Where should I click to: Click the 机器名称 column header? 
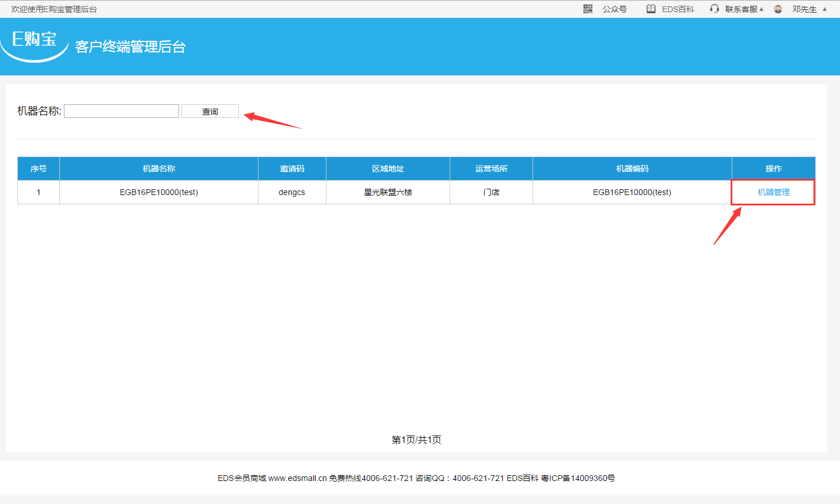(x=159, y=169)
